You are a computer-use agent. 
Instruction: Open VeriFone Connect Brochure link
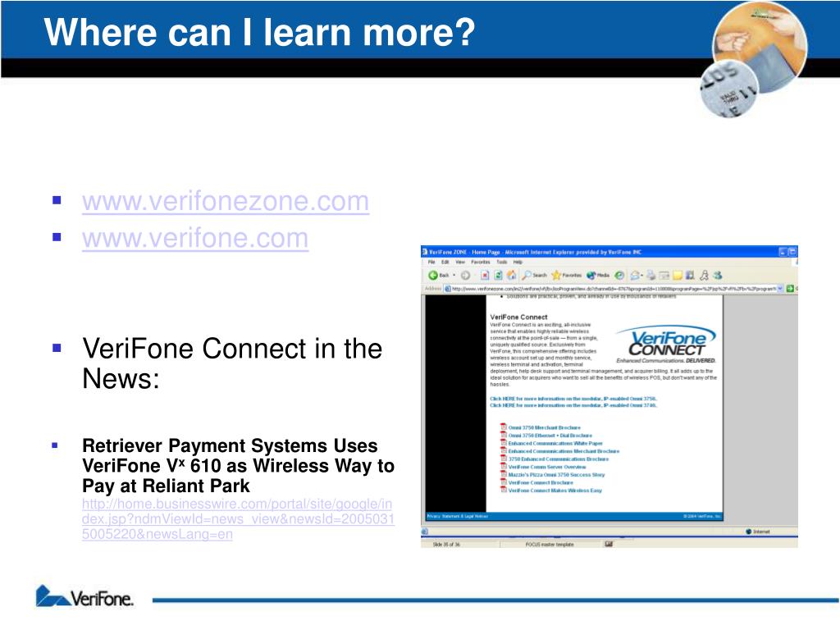pyautogui.click(x=541, y=482)
